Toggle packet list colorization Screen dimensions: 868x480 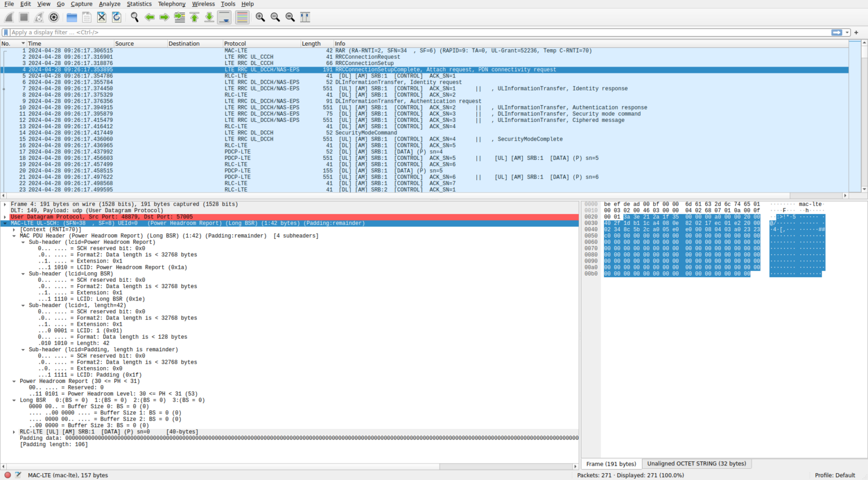coord(242,17)
